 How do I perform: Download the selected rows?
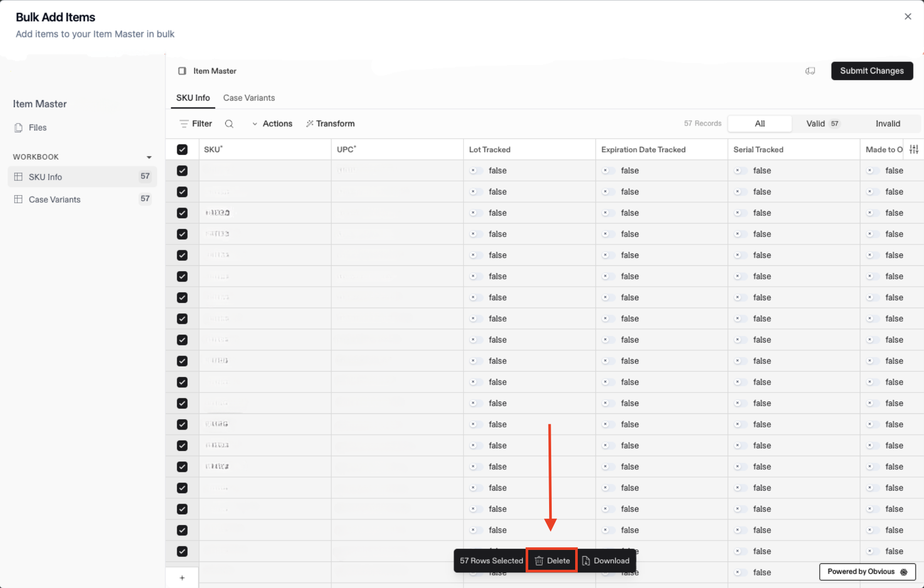[606, 561]
